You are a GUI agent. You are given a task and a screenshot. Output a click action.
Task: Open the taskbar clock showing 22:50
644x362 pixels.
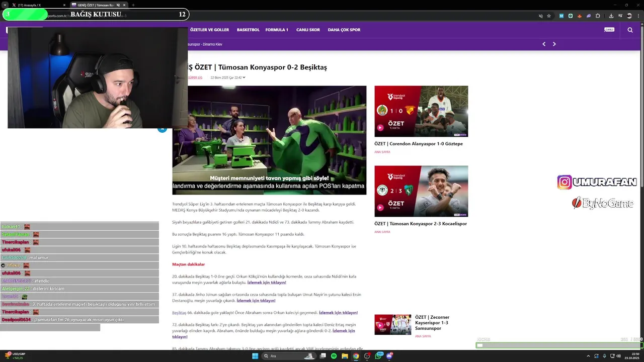(632, 356)
